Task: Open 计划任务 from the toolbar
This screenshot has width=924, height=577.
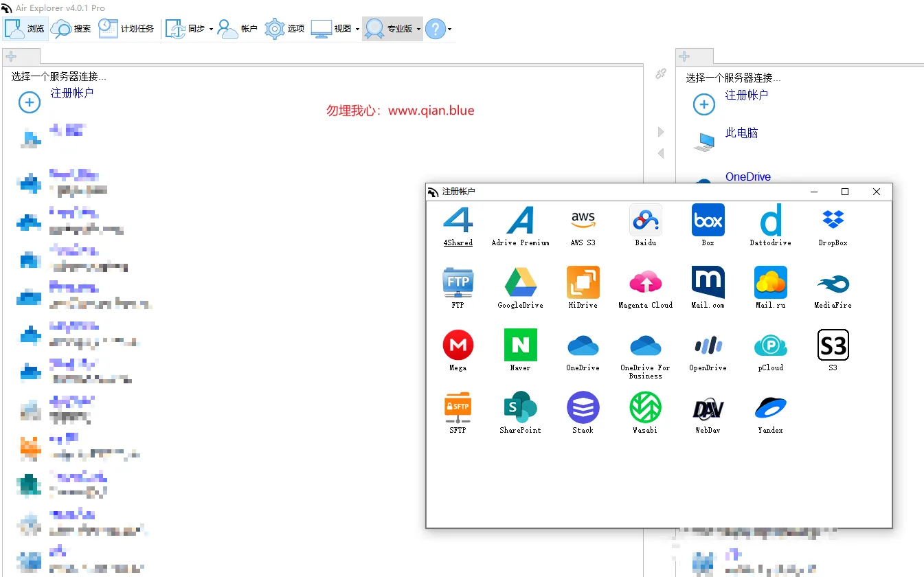Action: [126, 29]
